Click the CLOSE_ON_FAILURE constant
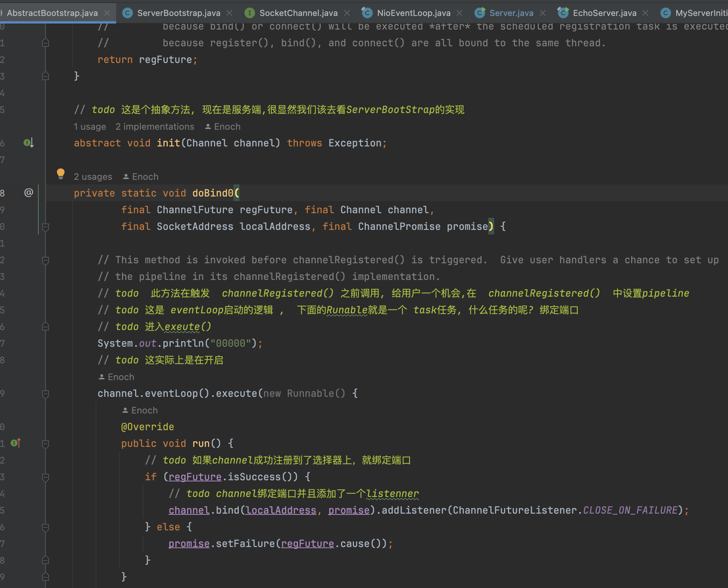Image resolution: width=728 pixels, height=588 pixels. point(630,510)
